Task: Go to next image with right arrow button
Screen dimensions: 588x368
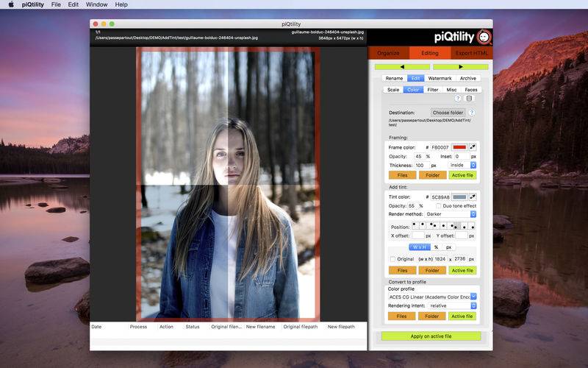Action: click(461, 67)
